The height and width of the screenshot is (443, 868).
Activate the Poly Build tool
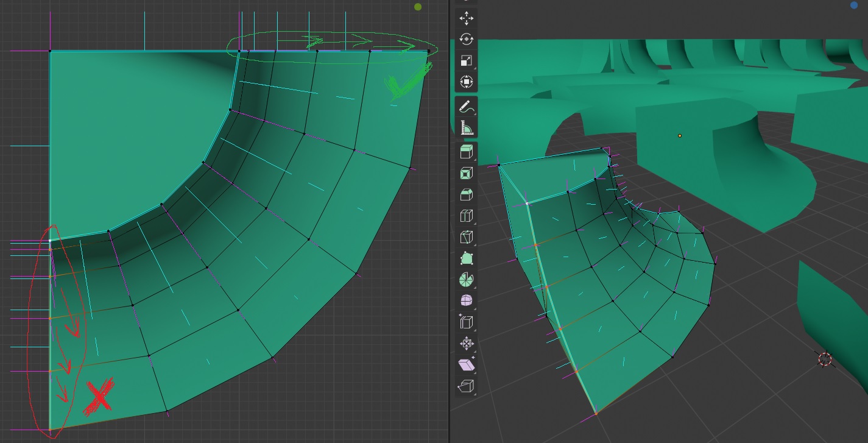coord(466,258)
